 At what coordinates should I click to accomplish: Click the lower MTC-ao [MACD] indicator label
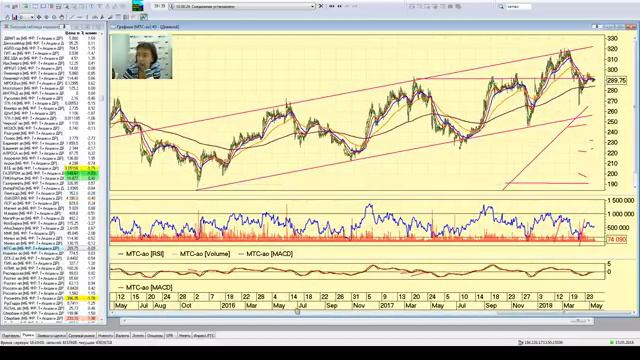149,287
